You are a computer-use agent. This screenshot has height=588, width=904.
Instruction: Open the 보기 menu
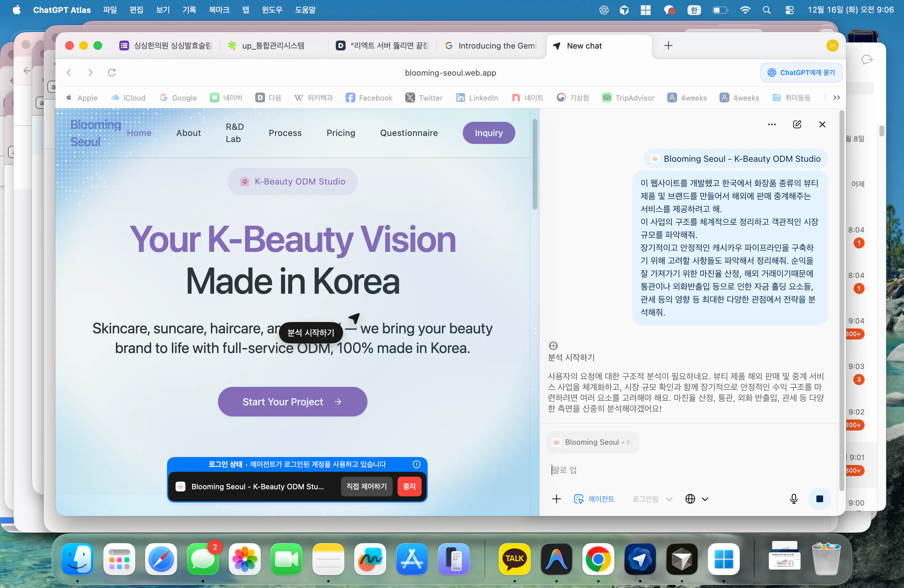click(163, 10)
